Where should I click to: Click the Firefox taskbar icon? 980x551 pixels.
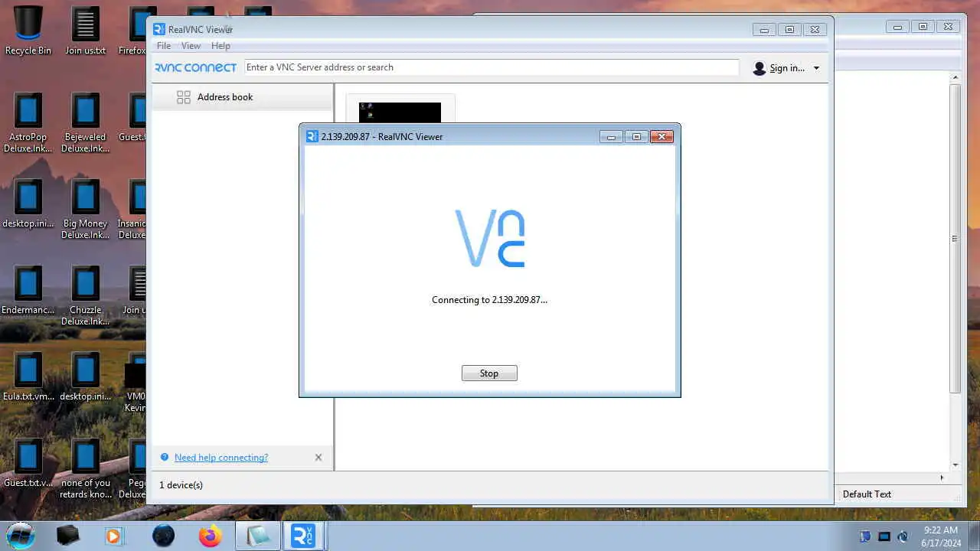210,536
